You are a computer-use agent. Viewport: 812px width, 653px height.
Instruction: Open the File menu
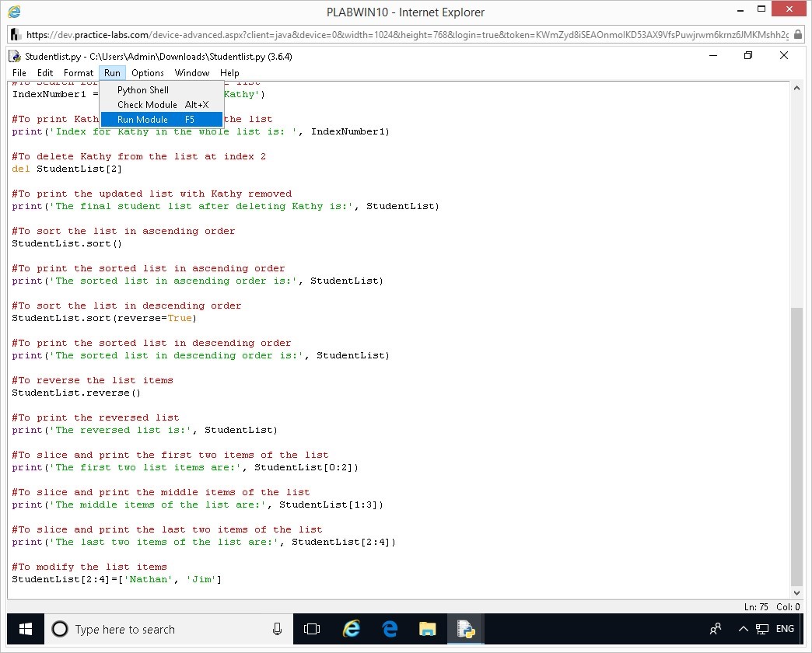pyautogui.click(x=19, y=73)
